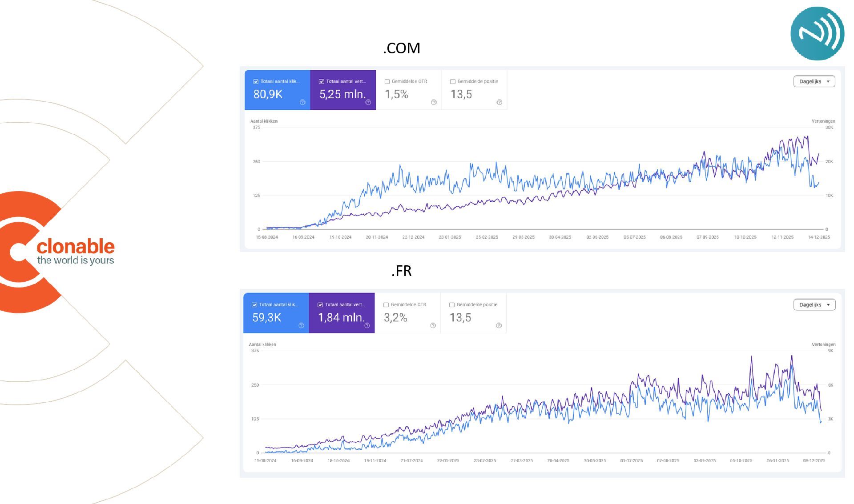Open Dagelijks dropdown in .FR chart
The width and height of the screenshot is (854, 504).
[x=814, y=305]
